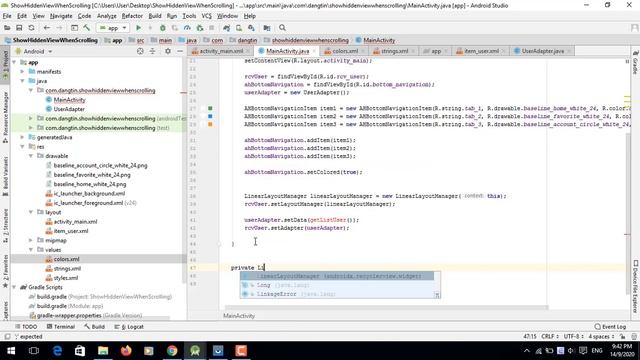Select baseline_home_white_24.png in project tree
Viewport: 640px width, 360px height.
tap(90, 184)
